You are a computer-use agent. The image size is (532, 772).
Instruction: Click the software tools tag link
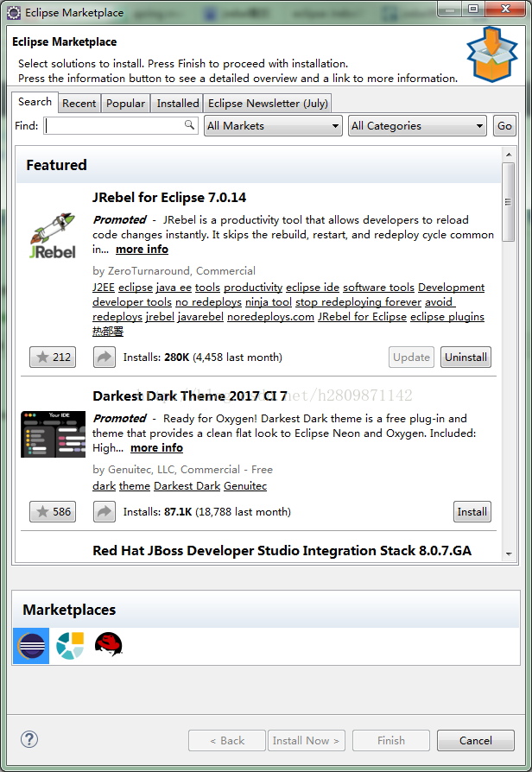[x=379, y=287]
